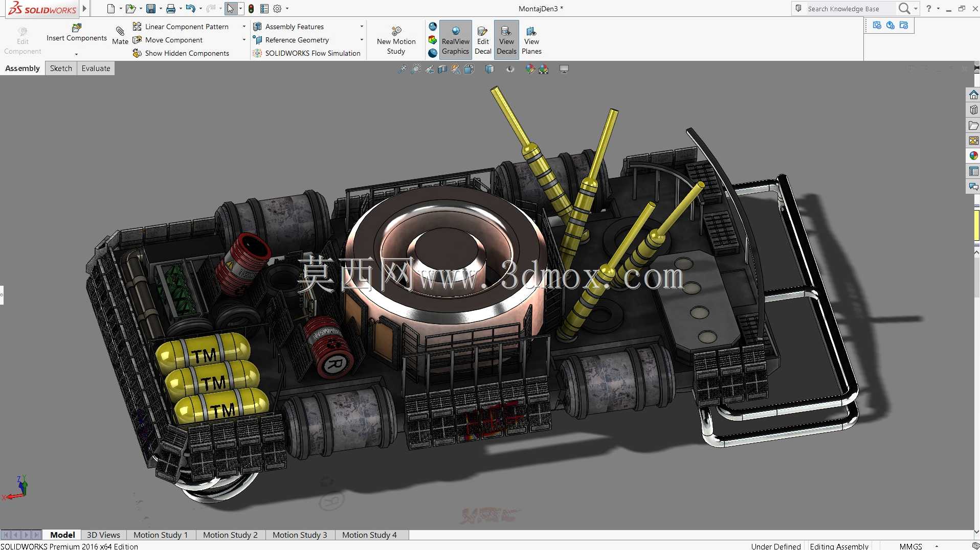Save the assembly with the floppy icon

tap(151, 9)
